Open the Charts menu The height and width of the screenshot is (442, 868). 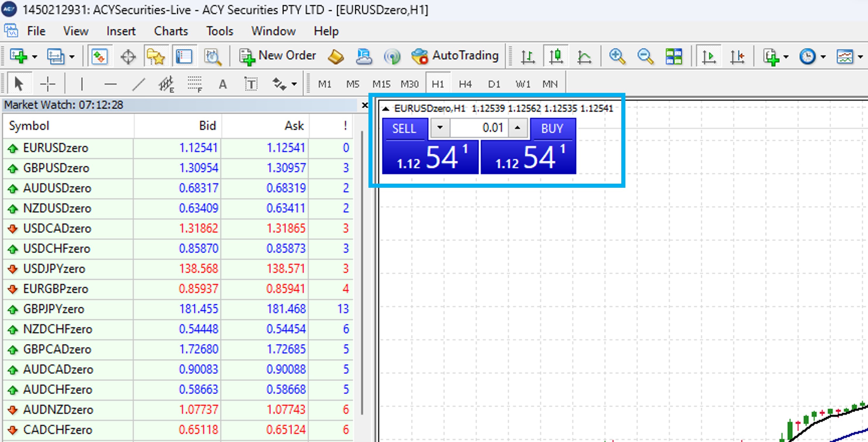tap(171, 31)
